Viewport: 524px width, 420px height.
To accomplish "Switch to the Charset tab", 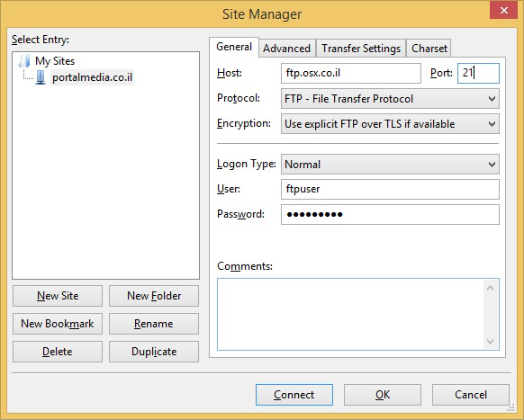I will (429, 49).
